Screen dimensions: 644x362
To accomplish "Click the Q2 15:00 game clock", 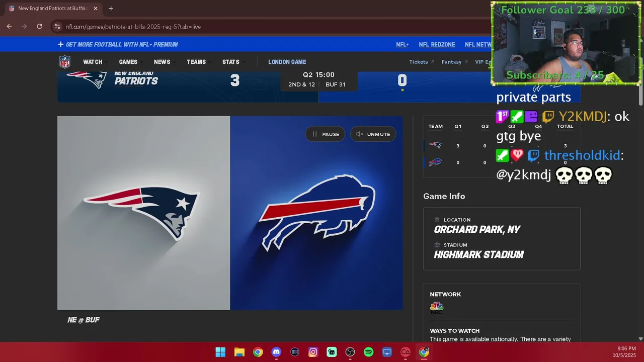I will 318,75.
